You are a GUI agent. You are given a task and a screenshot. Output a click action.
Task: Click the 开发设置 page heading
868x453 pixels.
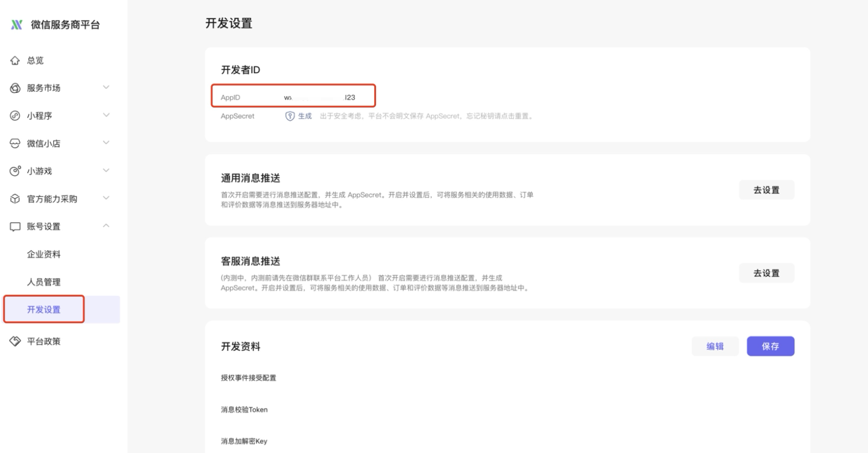[229, 24]
